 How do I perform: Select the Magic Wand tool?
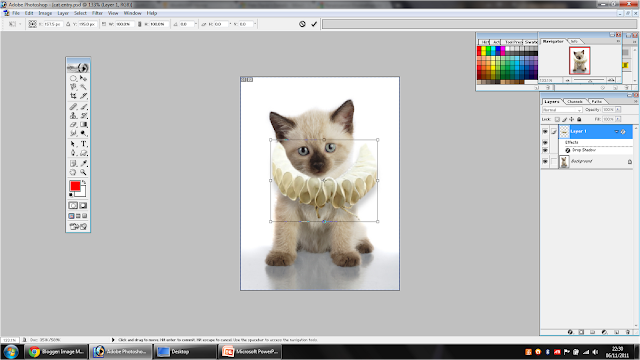point(83,87)
